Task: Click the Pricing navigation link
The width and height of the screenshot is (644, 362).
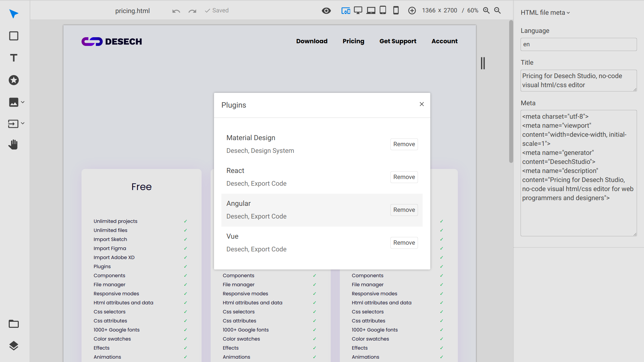Action: tap(353, 41)
